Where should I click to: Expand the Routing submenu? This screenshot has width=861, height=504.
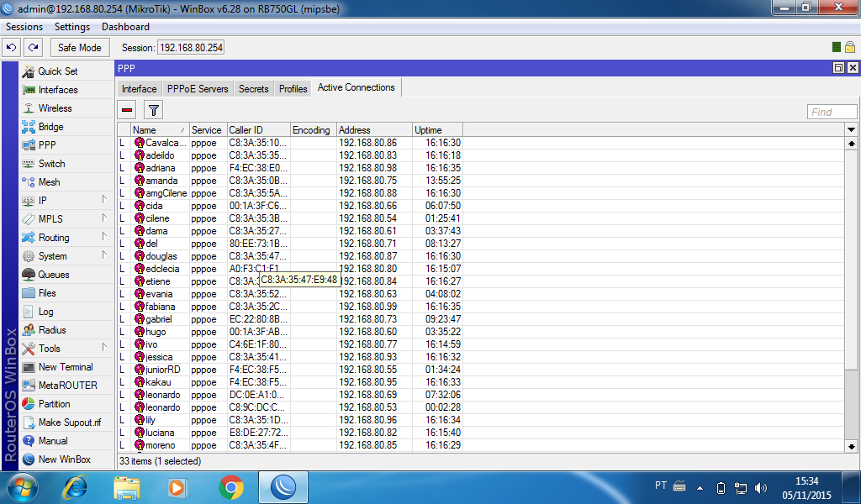pos(103,236)
